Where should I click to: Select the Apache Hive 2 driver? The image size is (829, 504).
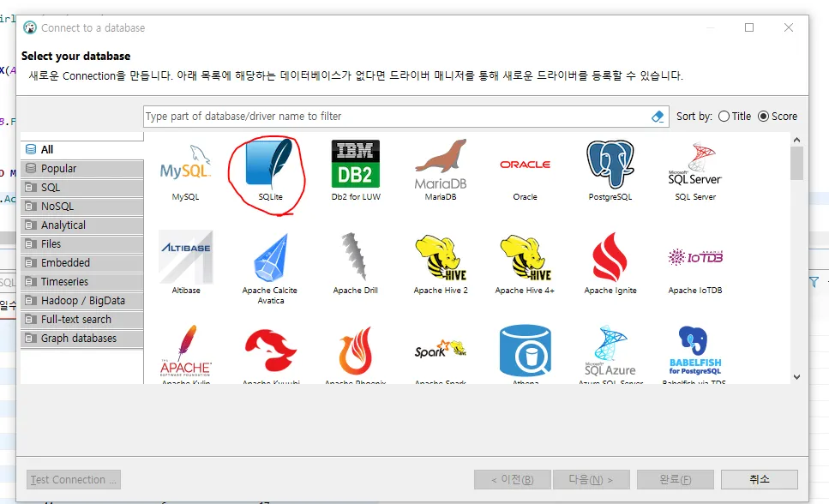[x=441, y=257]
